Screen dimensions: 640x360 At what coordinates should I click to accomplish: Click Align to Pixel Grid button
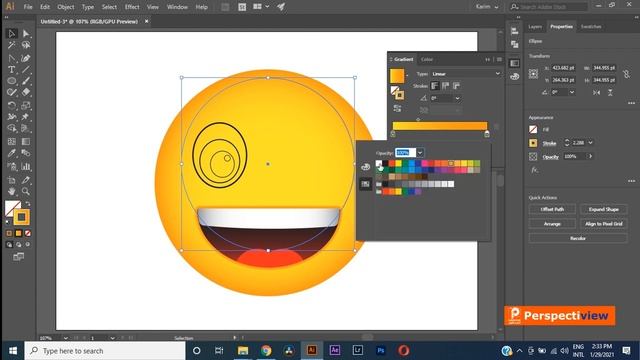pos(603,224)
